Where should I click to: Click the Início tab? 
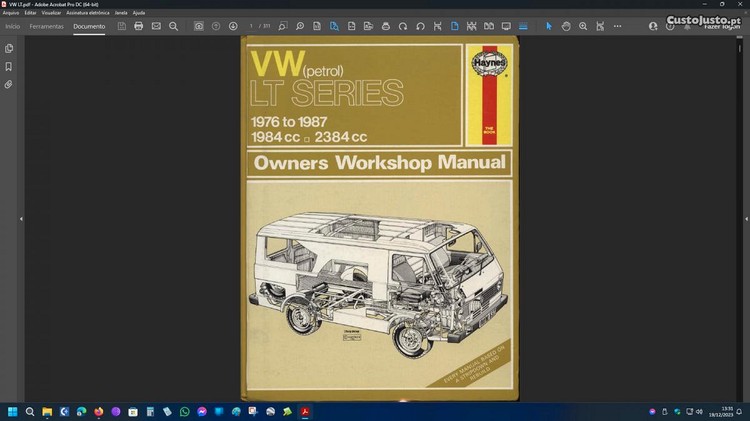pyautogui.click(x=13, y=26)
